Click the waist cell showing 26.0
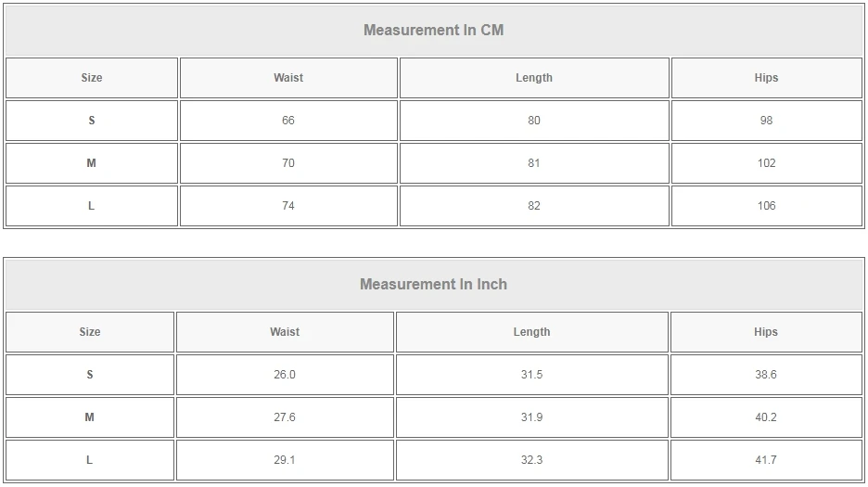The width and height of the screenshot is (868, 487). [285, 375]
